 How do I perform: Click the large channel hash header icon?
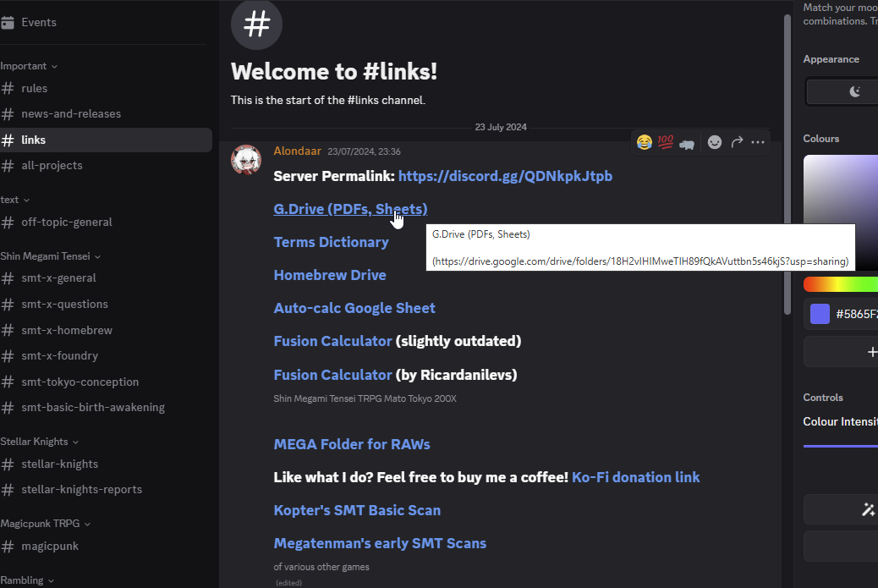click(256, 25)
